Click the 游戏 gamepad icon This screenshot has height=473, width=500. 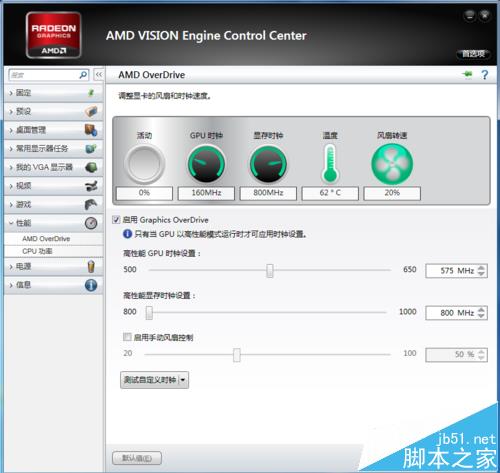pos(91,204)
